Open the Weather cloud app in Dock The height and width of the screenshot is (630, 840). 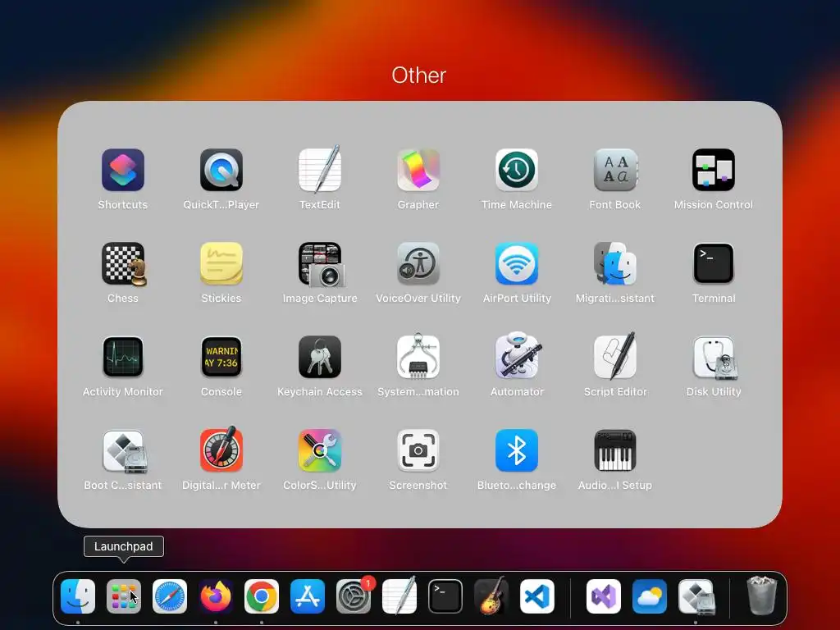650,596
